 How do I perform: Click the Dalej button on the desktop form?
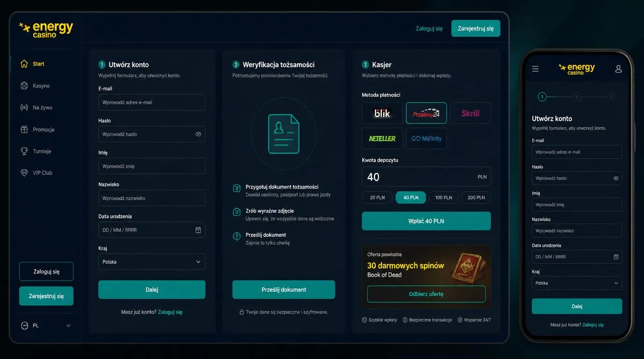click(152, 290)
